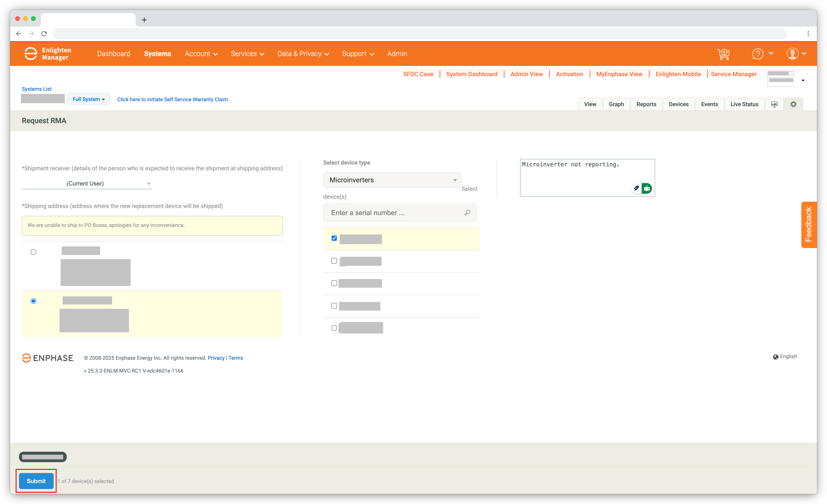The height and width of the screenshot is (504, 827).
Task: Open a new browser tab with plus icon
Action: point(144,20)
